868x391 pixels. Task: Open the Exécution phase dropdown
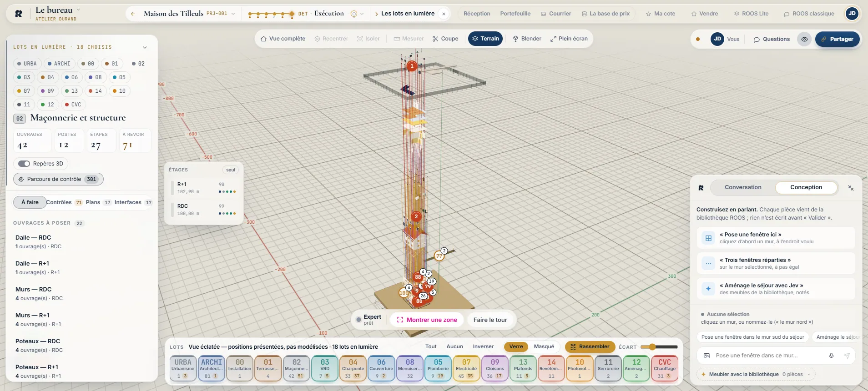pos(331,14)
